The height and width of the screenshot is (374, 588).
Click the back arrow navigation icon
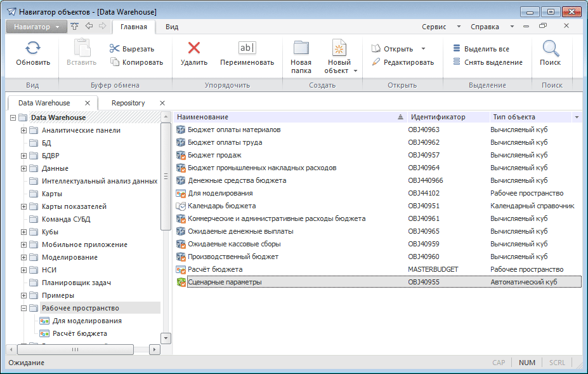point(89,26)
